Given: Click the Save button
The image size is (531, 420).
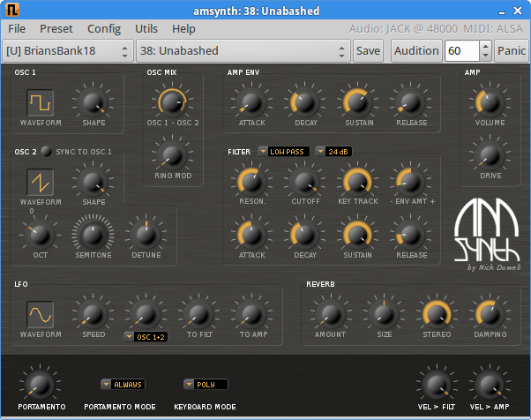Looking at the screenshot, I should 368,51.
